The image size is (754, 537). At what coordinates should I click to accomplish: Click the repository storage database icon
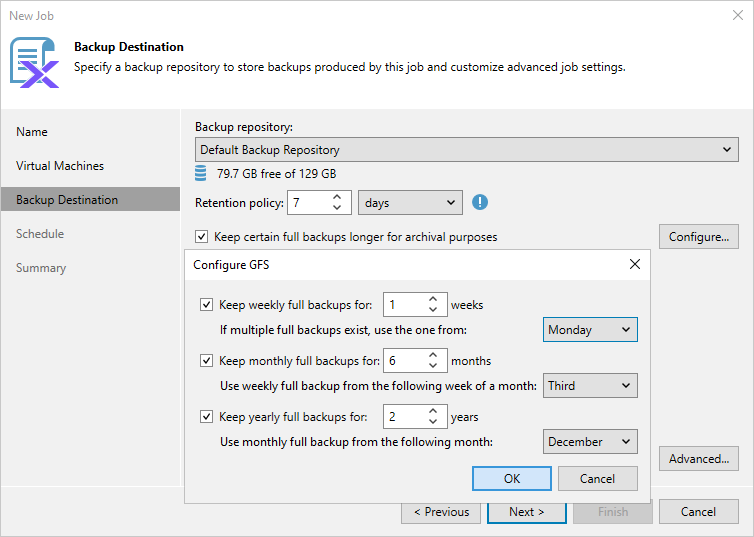[201, 173]
